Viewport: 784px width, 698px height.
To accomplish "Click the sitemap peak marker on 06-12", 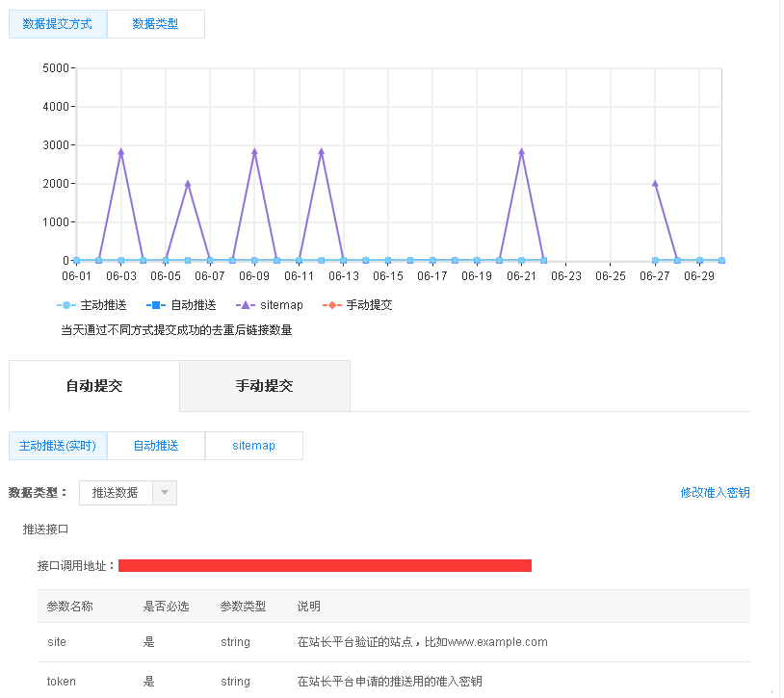I will 321,151.
